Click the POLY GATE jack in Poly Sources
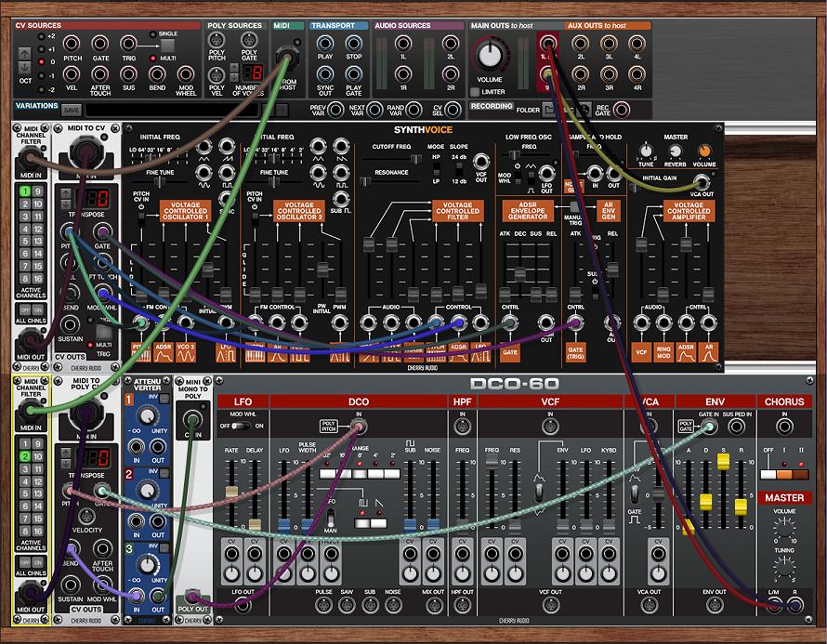This screenshot has width=827, height=644. pos(249,40)
